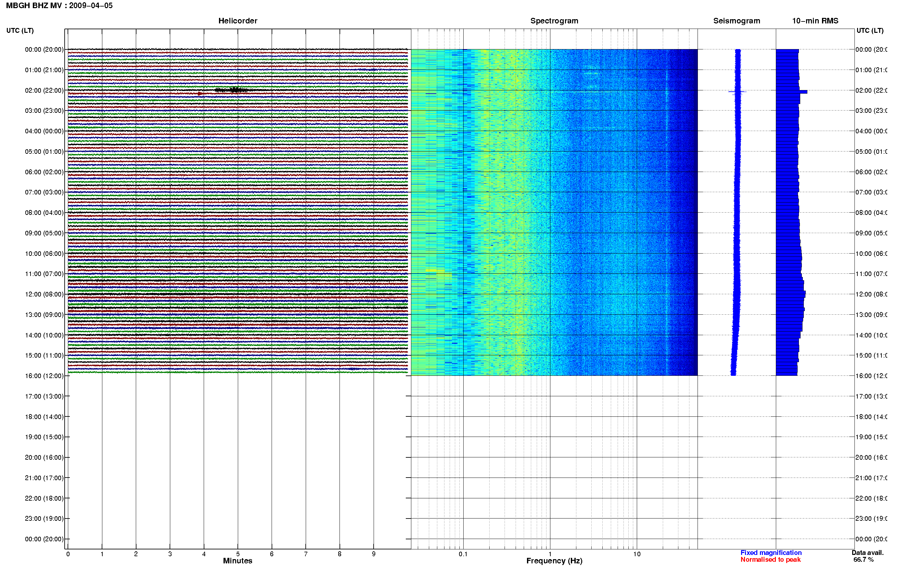Click the right-side '20:00 (16:' time label

pos(871,457)
